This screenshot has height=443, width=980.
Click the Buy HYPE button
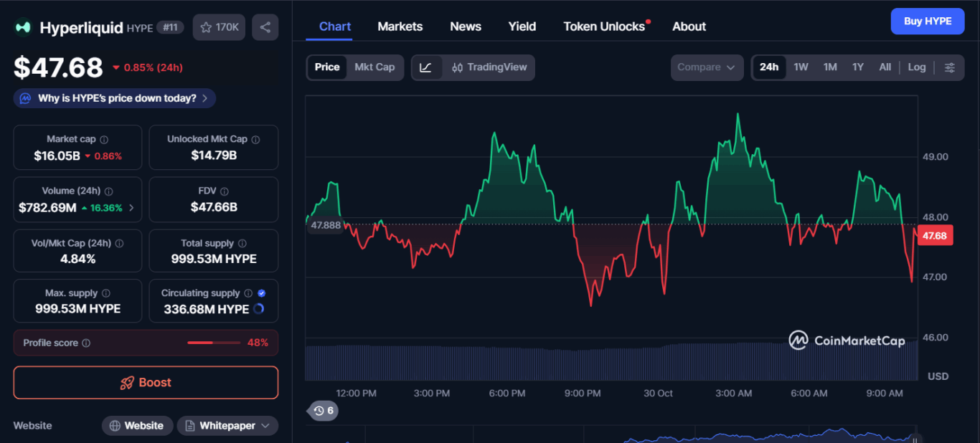pyautogui.click(x=927, y=22)
